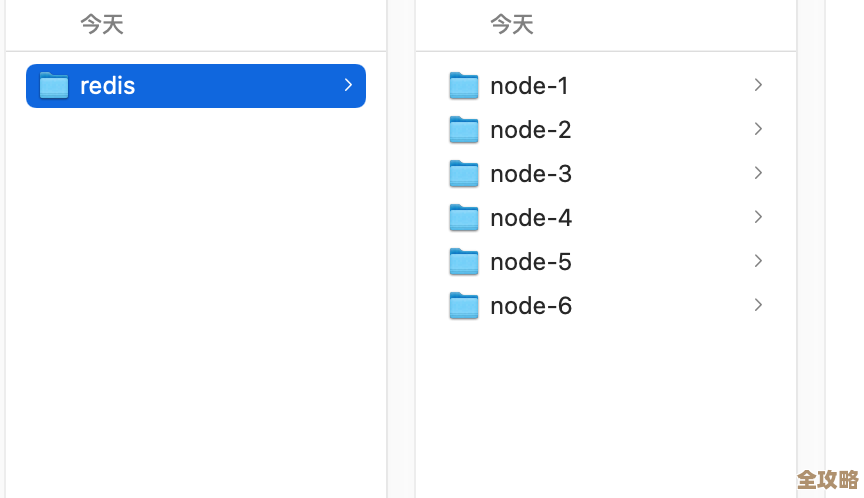
Task: Click the node-4 folder icon
Action: pyautogui.click(x=464, y=218)
